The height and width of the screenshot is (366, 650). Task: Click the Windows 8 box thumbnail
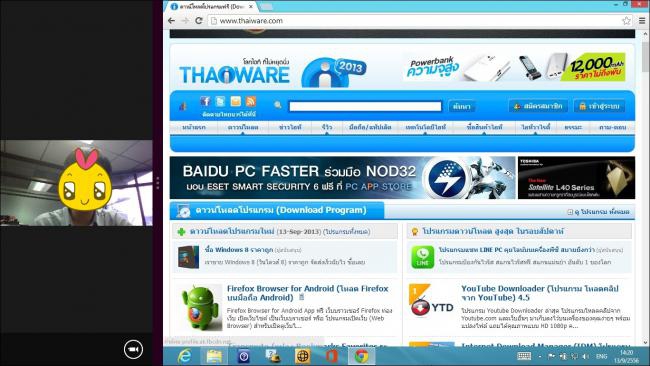(188, 257)
